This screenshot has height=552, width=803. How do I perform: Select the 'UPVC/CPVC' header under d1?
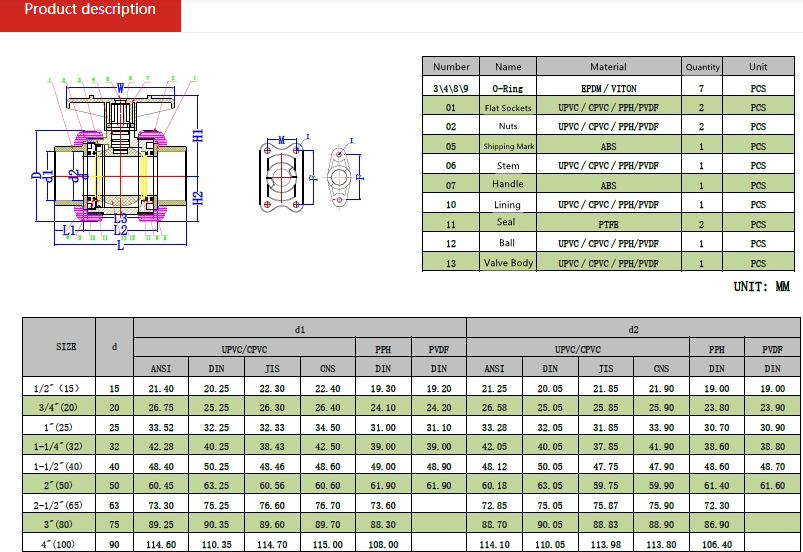[244, 349]
